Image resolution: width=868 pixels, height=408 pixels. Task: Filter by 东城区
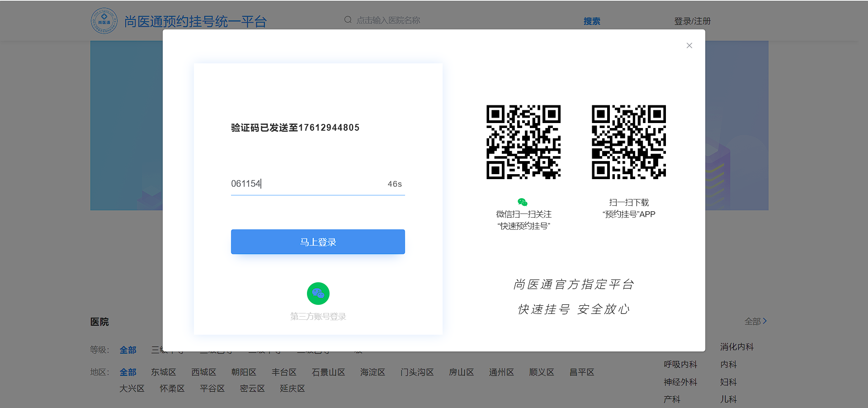[x=164, y=372]
